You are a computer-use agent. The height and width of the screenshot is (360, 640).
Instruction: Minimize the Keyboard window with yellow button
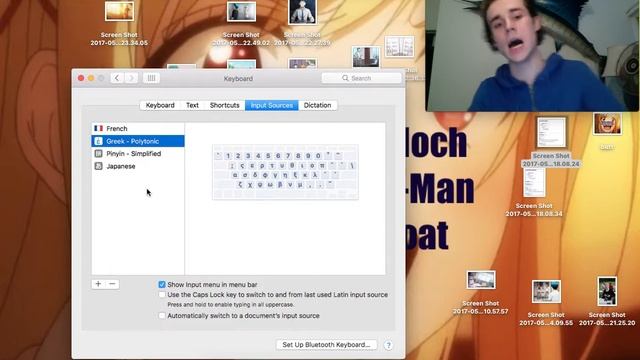91,78
